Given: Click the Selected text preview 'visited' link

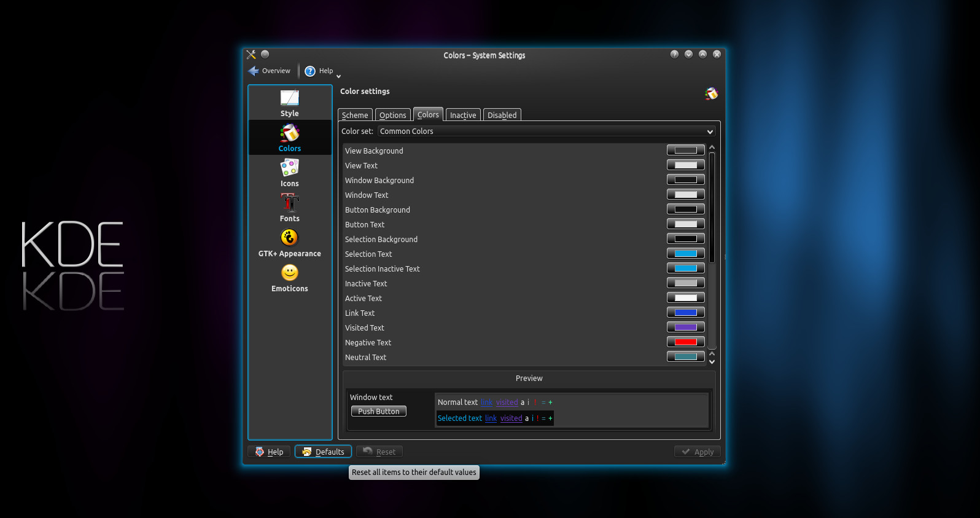Looking at the screenshot, I should 511,418.
